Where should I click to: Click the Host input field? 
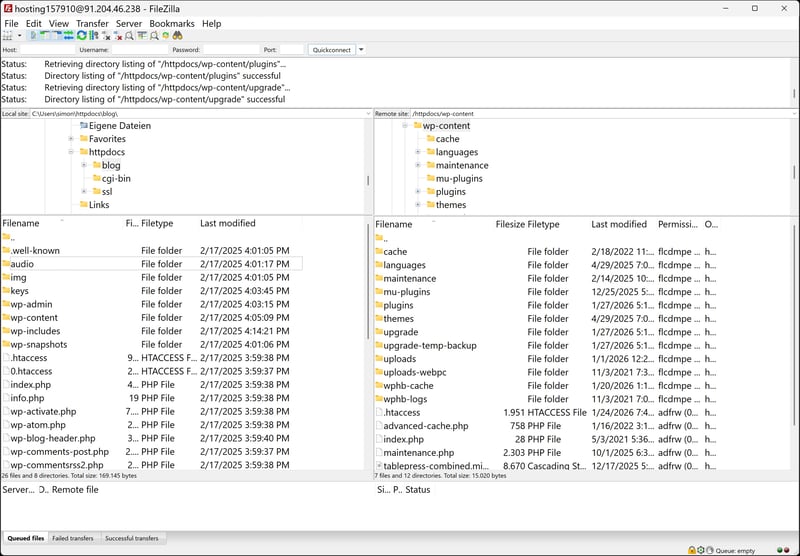point(48,49)
